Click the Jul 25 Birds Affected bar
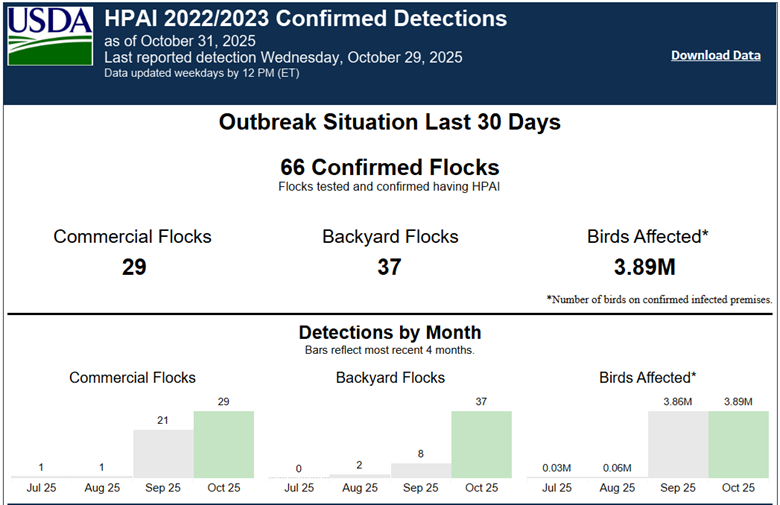This screenshot has width=780, height=505. pos(557,476)
